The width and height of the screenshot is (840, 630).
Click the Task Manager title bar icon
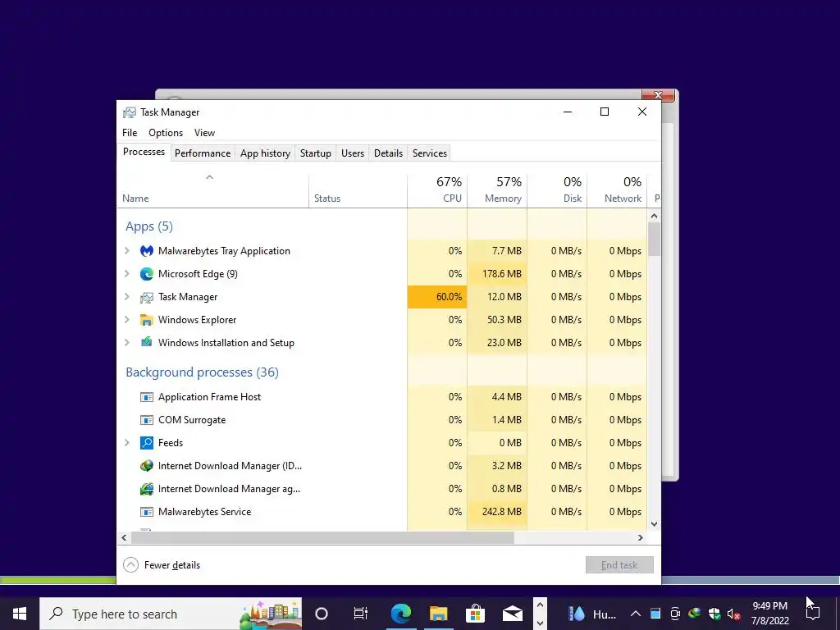[129, 112]
